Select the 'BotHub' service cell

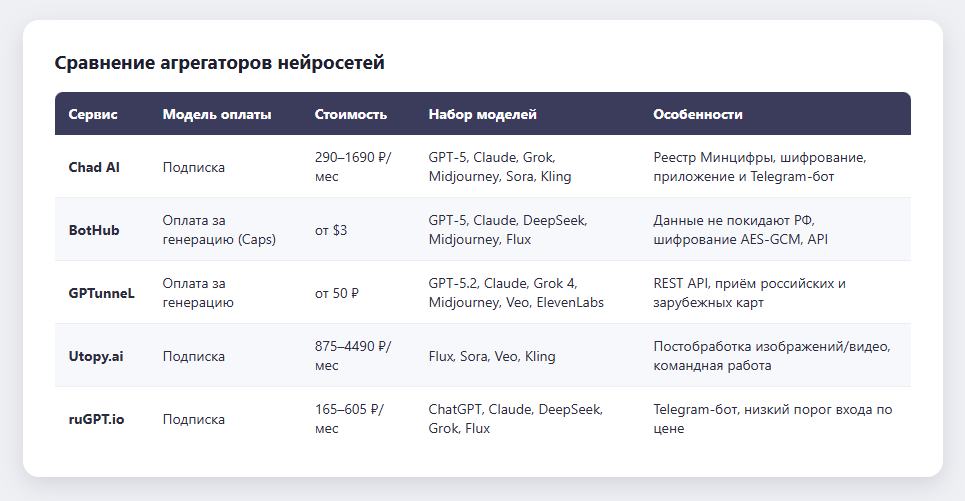[94, 230]
